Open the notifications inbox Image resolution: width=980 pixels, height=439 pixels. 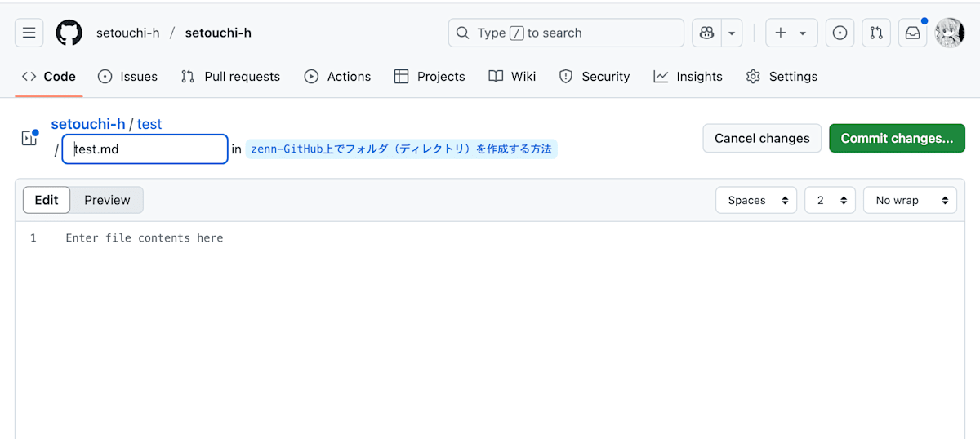(x=912, y=33)
